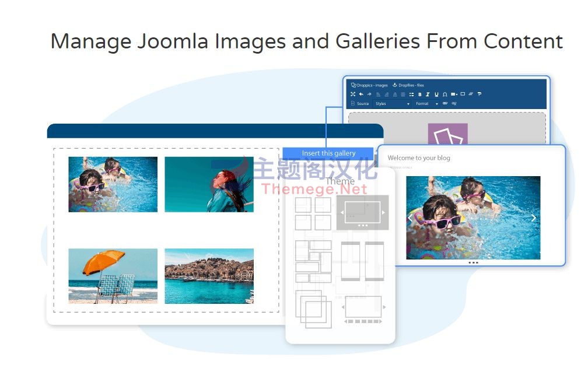Click the eraser remove-format icon
This screenshot has width=588, height=375.
[471, 94]
